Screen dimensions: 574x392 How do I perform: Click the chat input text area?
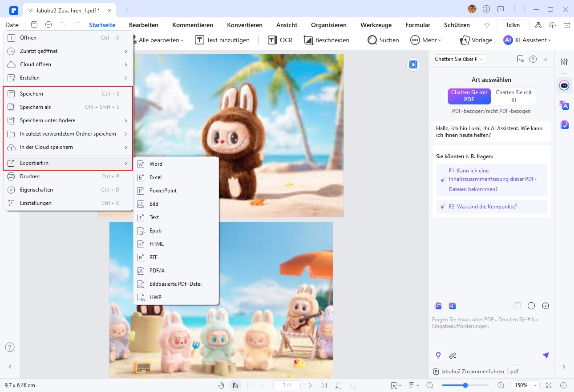click(491, 331)
